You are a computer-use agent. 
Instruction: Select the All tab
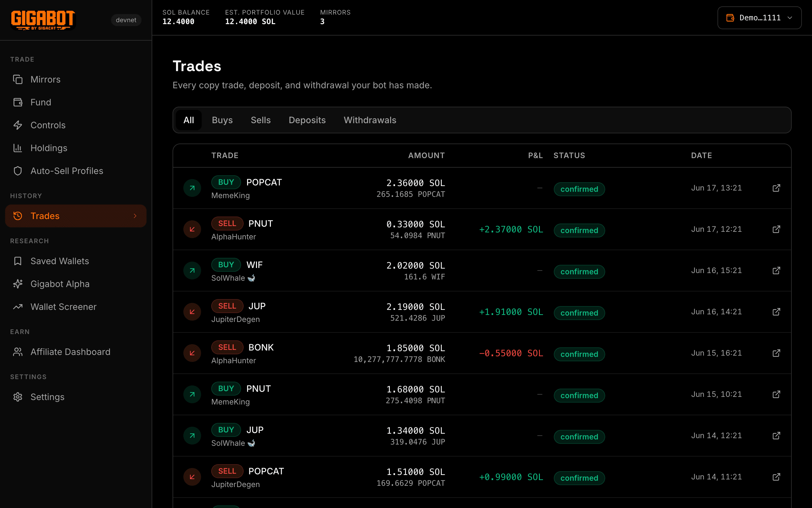pyautogui.click(x=189, y=120)
